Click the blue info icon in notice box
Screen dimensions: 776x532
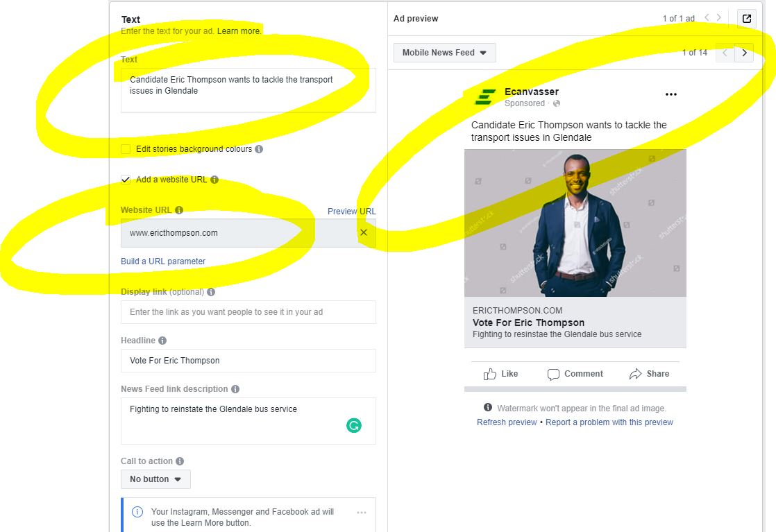point(137,512)
